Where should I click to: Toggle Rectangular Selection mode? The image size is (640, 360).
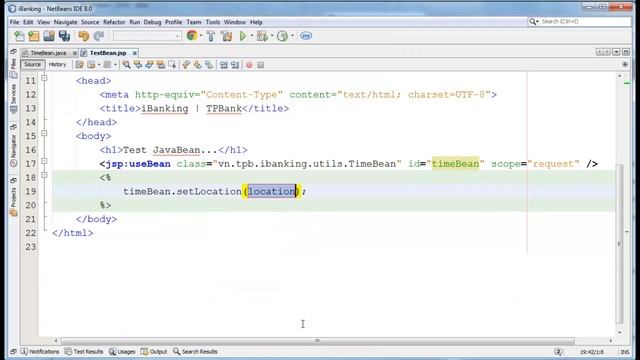(x=172, y=64)
